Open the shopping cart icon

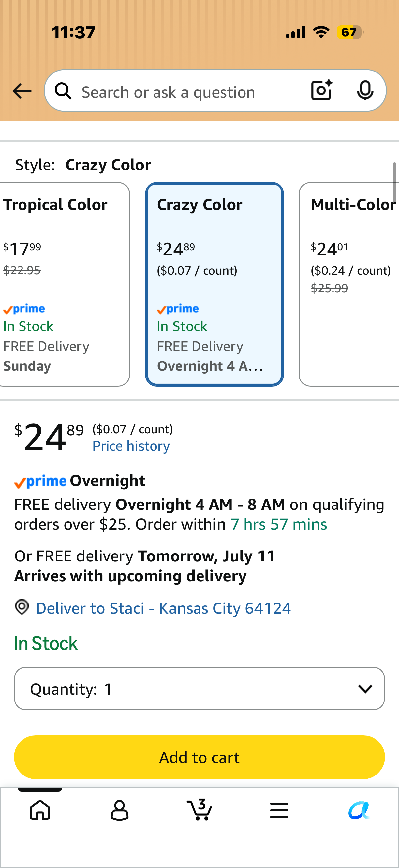click(199, 809)
